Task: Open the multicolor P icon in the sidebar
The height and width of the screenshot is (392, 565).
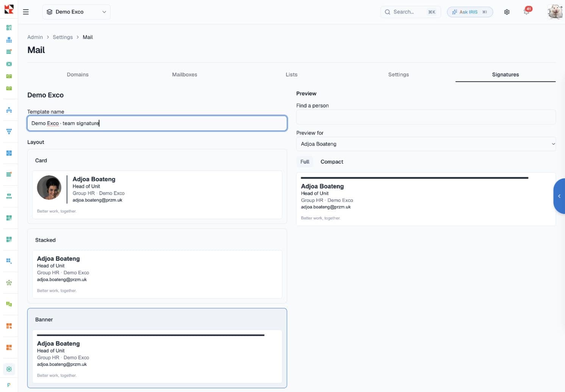Action: pos(9,385)
